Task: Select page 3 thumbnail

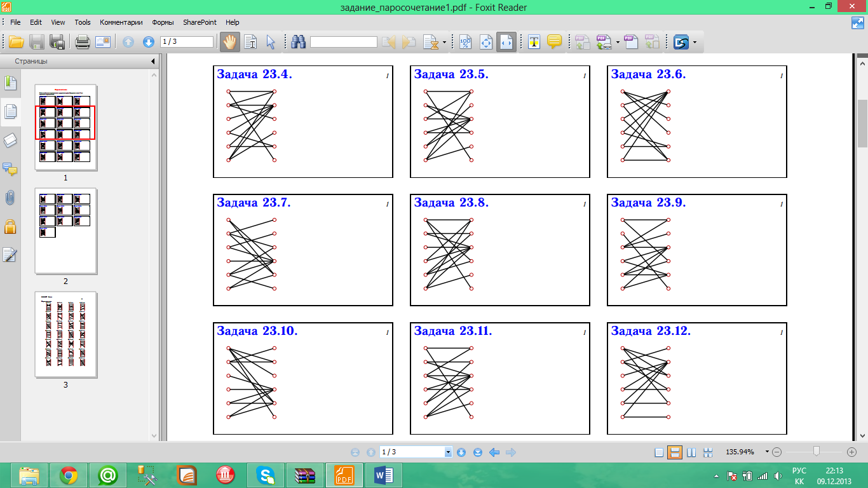Action: [x=65, y=334]
